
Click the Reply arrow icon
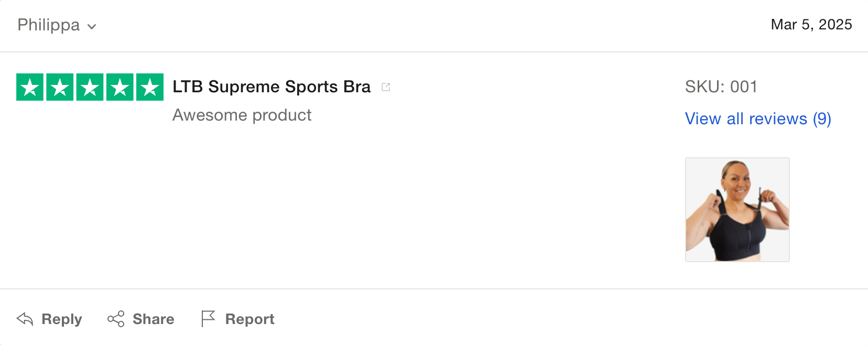(x=25, y=319)
